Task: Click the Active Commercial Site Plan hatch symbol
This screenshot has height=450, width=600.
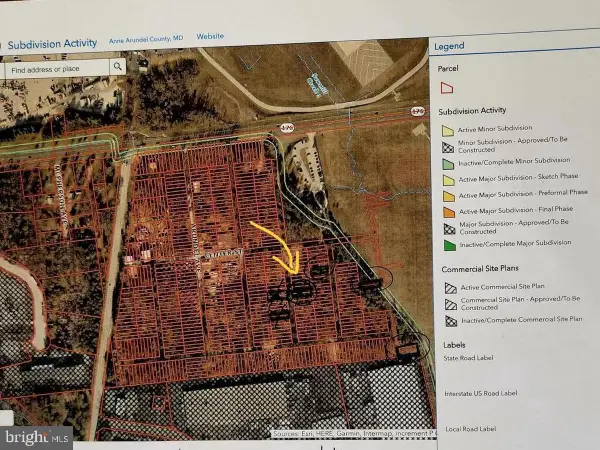Action: click(x=449, y=288)
